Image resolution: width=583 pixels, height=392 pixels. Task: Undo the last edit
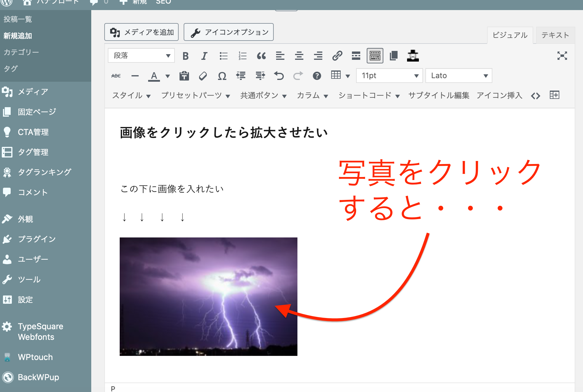tap(279, 76)
